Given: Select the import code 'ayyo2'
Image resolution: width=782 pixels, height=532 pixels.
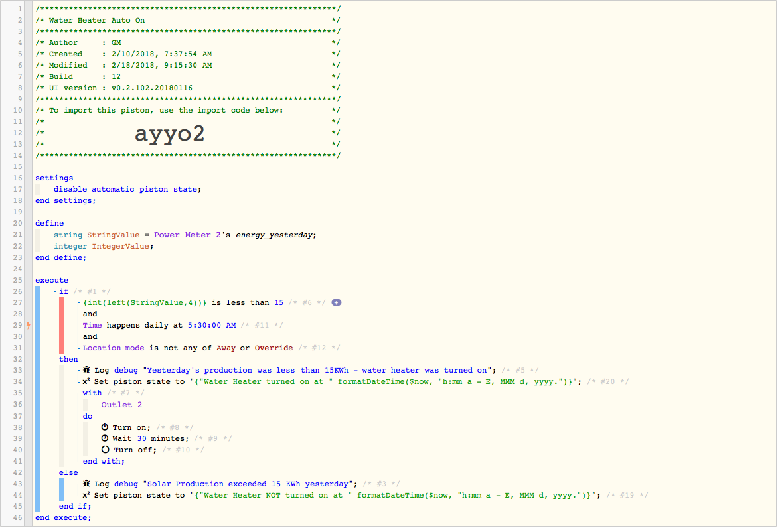Looking at the screenshot, I should pos(169,133).
